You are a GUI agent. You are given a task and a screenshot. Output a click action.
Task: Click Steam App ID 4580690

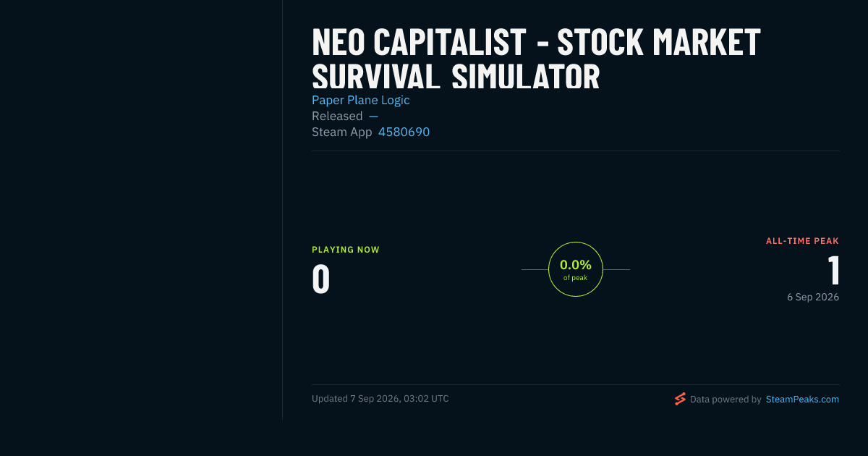click(404, 132)
